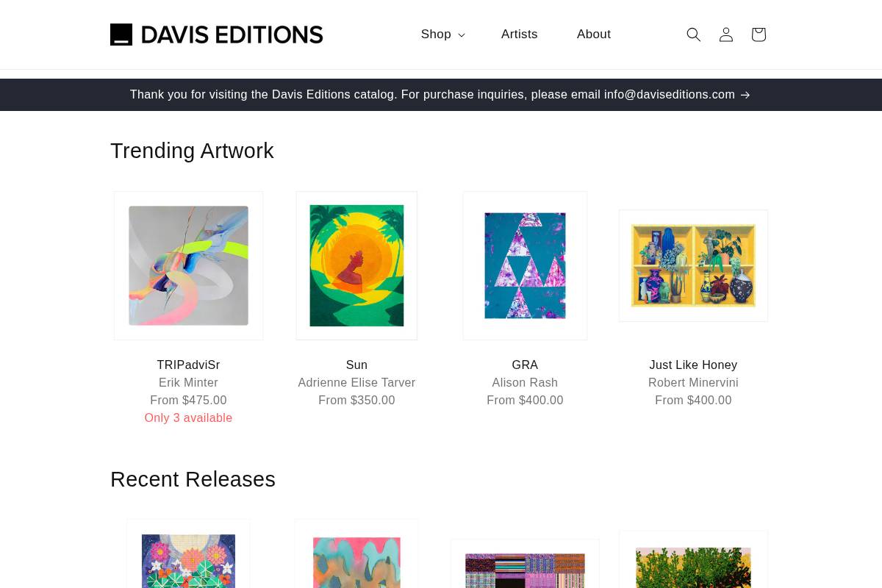
Task: Click the arrow on the announcement bar
Action: click(x=745, y=94)
